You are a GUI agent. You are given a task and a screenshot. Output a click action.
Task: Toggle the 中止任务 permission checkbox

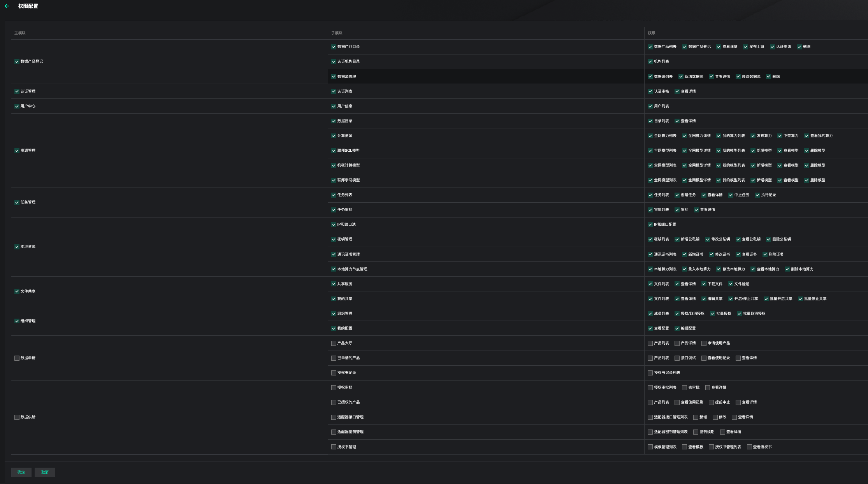tap(731, 195)
